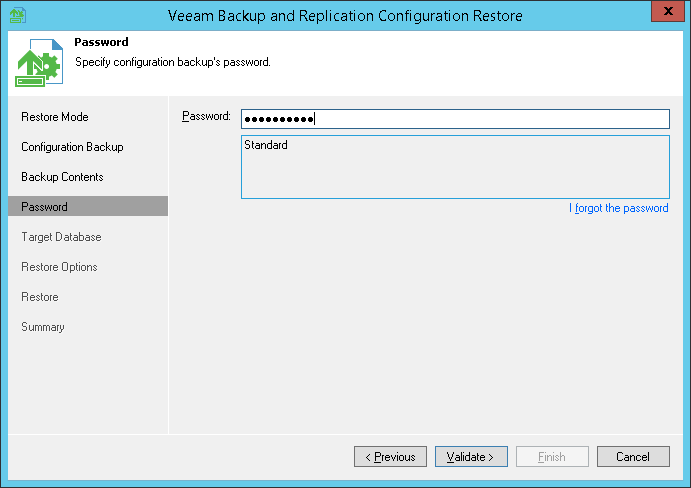Click the 'Password:' field label

point(206,116)
